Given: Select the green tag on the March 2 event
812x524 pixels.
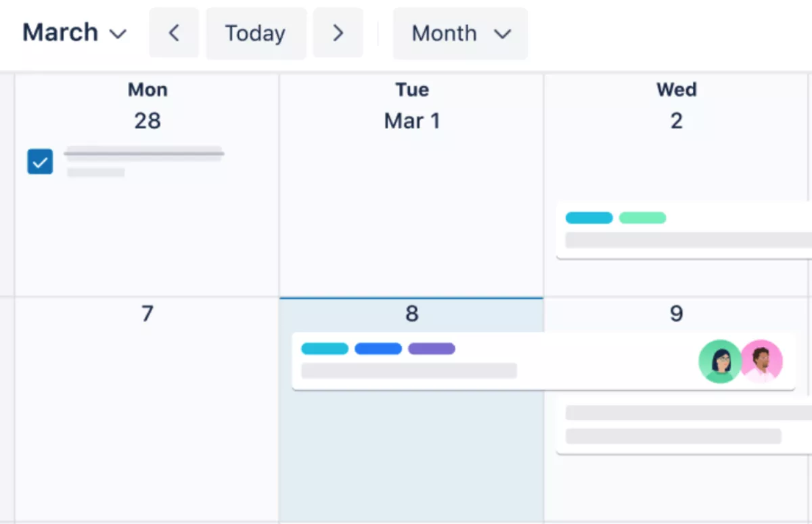Looking at the screenshot, I should [x=641, y=218].
